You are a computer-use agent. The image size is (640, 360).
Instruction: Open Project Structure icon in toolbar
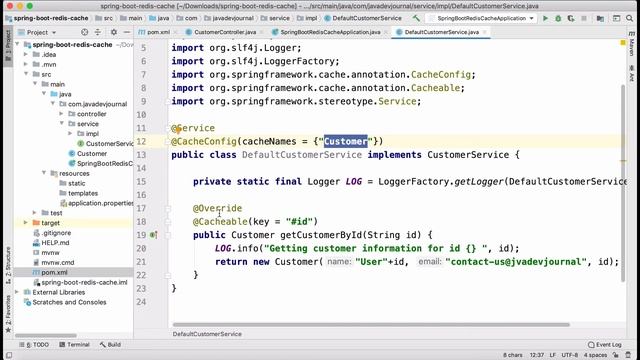(x=600, y=18)
